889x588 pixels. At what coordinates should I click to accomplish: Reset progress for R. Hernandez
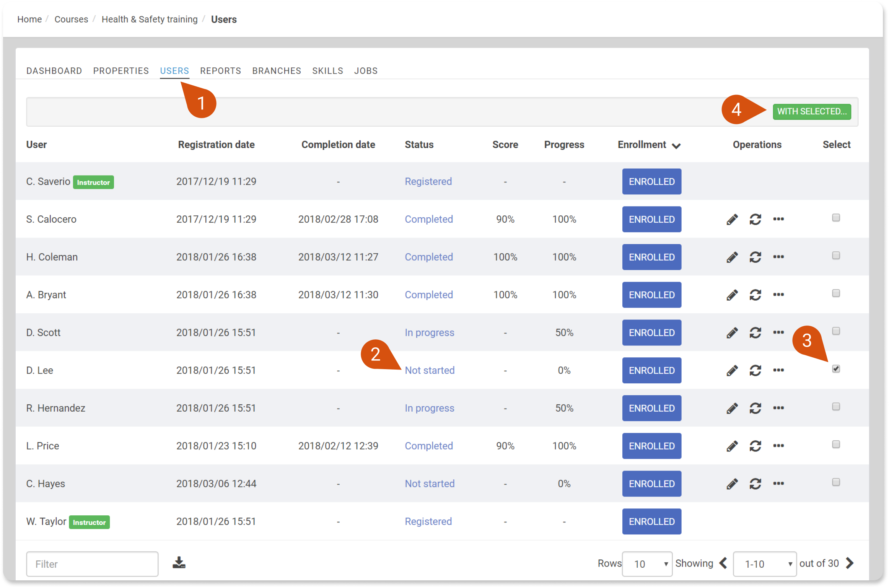coord(755,409)
